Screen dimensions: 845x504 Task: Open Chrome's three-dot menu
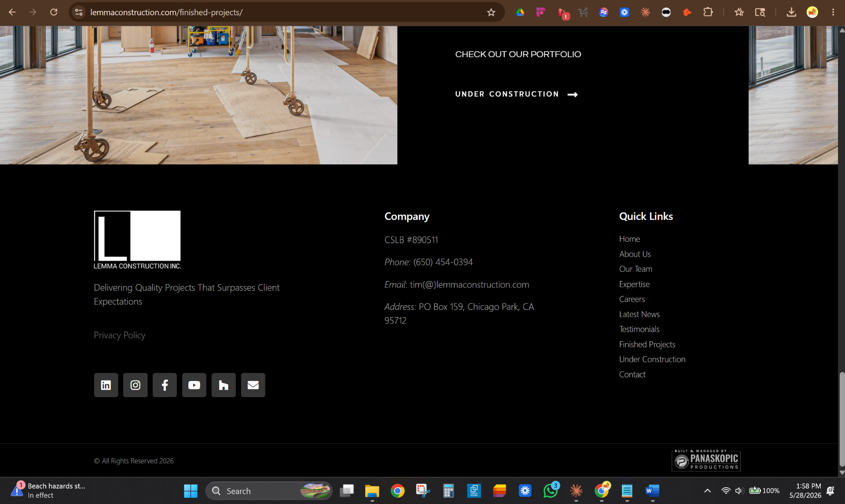click(x=833, y=12)
